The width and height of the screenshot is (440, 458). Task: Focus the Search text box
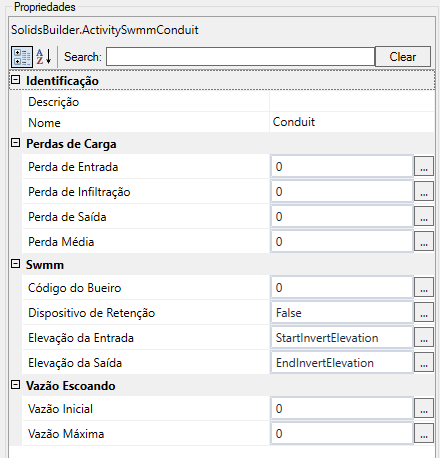point(240,57)
